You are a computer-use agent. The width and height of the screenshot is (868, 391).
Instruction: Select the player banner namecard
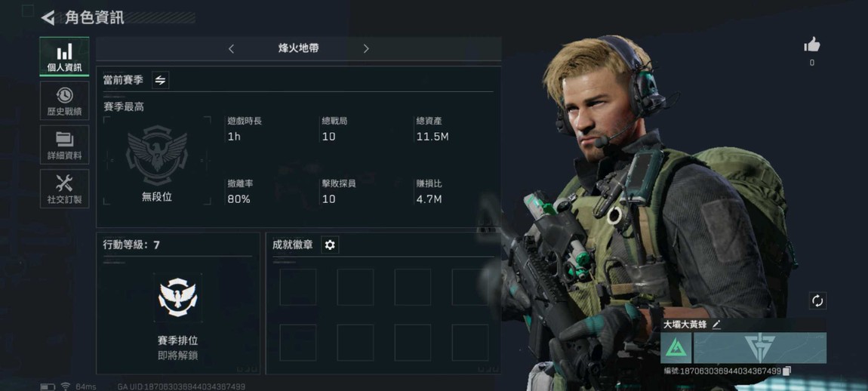759,348
